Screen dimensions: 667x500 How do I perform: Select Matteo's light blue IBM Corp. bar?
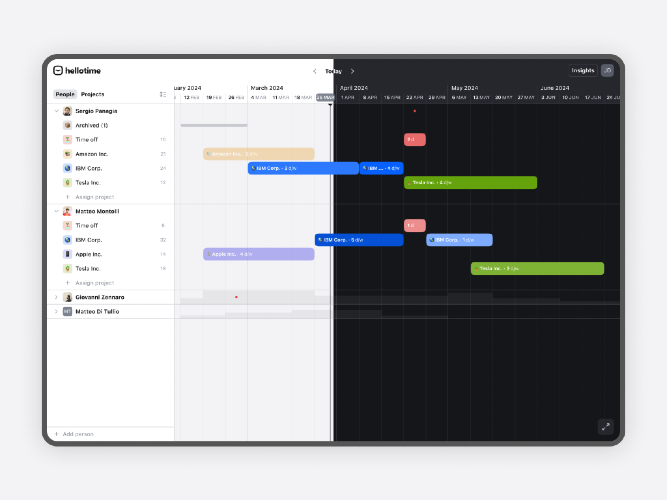(459, 240)
